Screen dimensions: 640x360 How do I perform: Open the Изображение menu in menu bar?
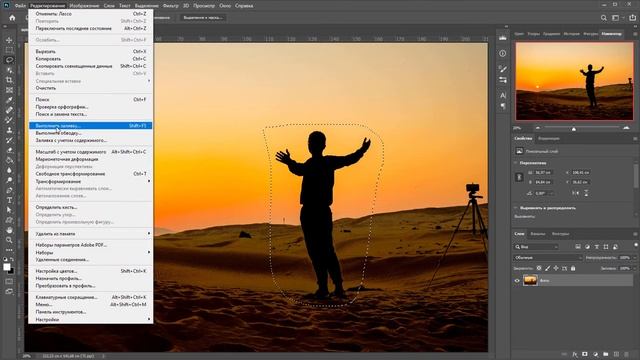[84, 6]
